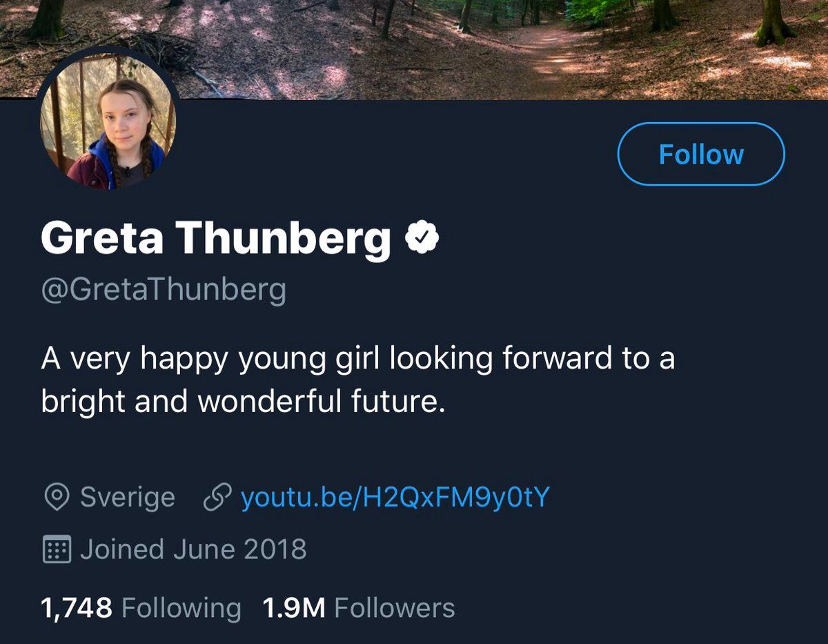Screen dimensions: 828x644
Task: Click the @GretaThunberg handle text
Action: pos(164,290)
